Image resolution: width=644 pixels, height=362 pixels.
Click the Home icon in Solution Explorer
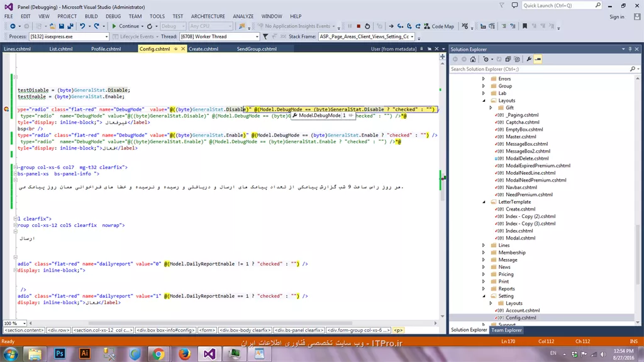click(473, 59)
